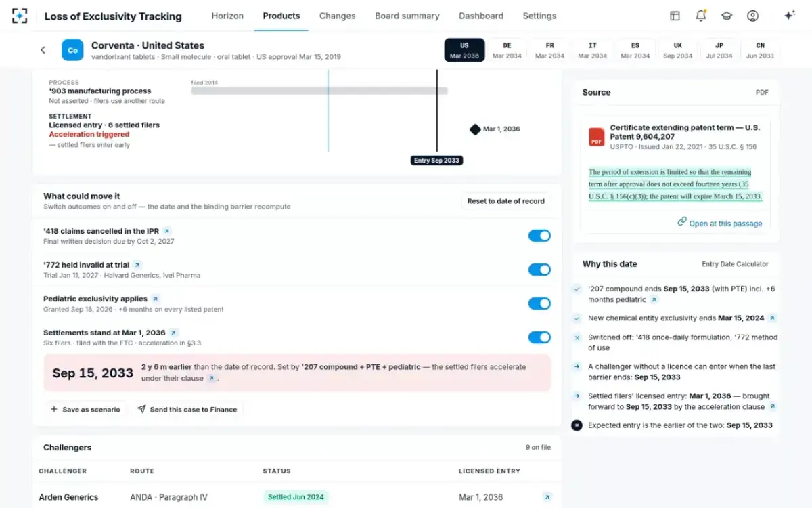Toggle Settlements stand at Mar 1, 2036

click(539, 337)
